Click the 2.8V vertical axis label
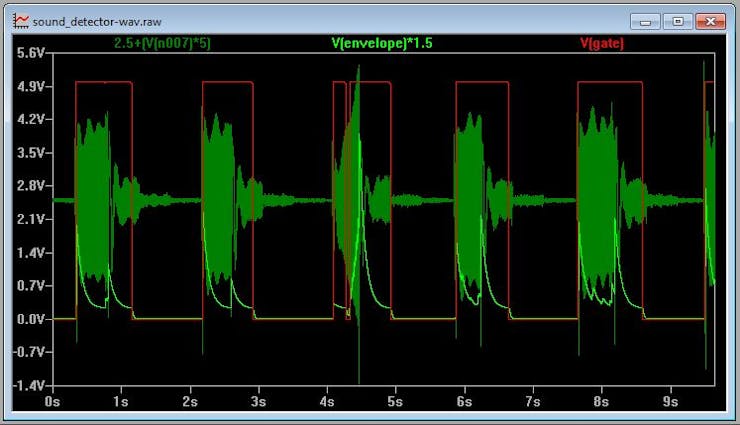740x425 pixels. (x=30, y=185)
